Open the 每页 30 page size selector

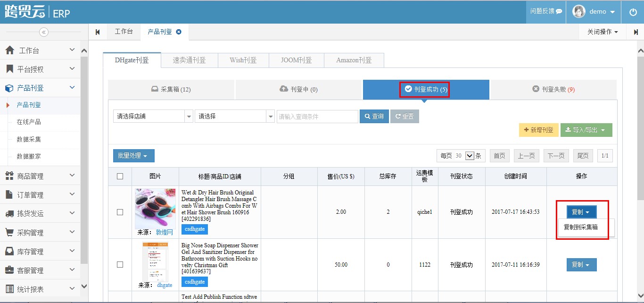pos(470,156)
